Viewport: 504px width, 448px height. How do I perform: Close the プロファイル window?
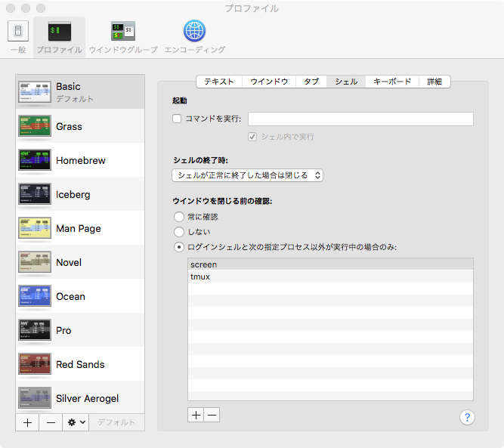click(x=11, y=8)
